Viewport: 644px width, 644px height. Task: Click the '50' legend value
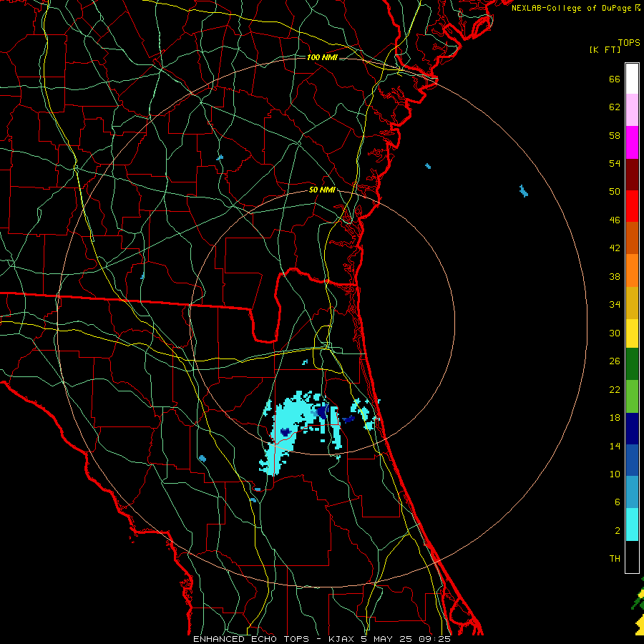tap(615, 192)
